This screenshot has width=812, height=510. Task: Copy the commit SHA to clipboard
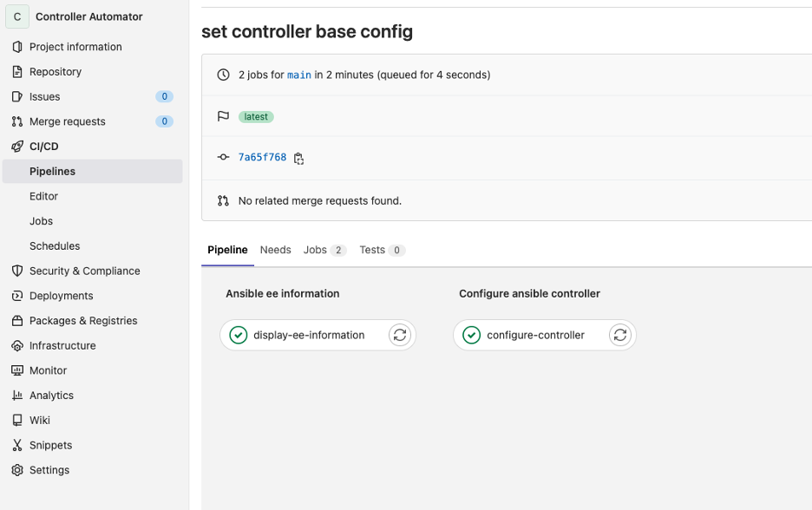(298, 158)
